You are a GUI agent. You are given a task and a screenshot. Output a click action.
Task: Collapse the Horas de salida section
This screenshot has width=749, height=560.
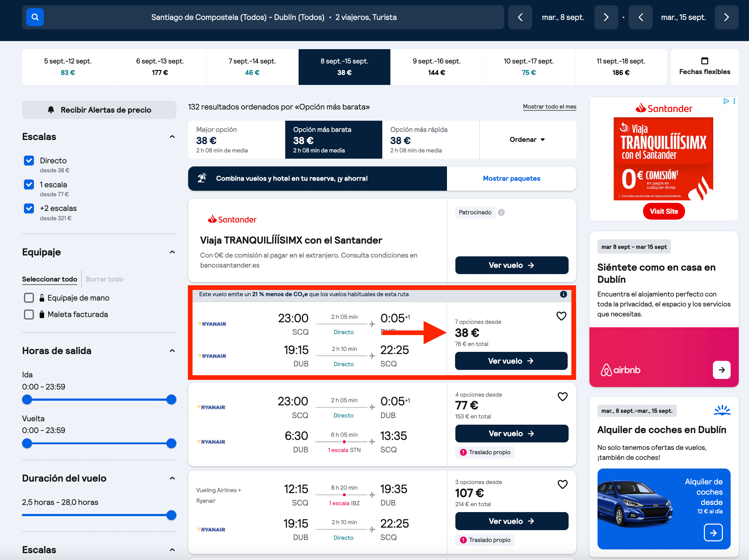point(172,351)
